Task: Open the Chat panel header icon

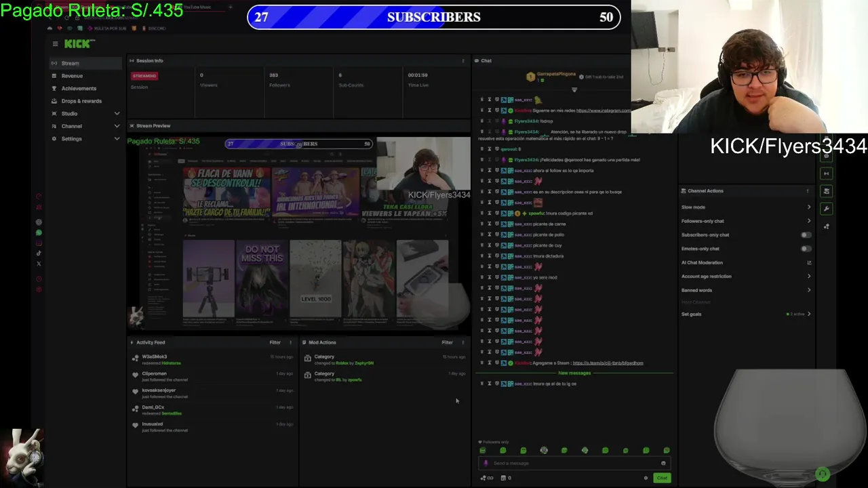Action: [x=477, y=60]
